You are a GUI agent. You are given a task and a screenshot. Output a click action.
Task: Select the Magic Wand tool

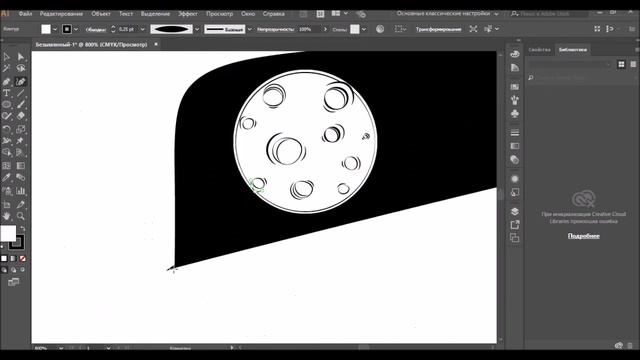point(7,69)
